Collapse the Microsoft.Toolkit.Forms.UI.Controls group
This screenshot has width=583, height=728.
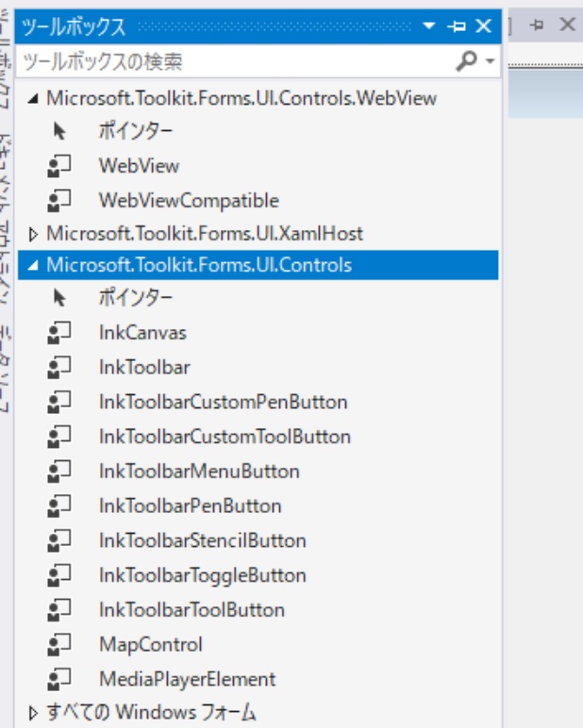[x=32, y=265]
